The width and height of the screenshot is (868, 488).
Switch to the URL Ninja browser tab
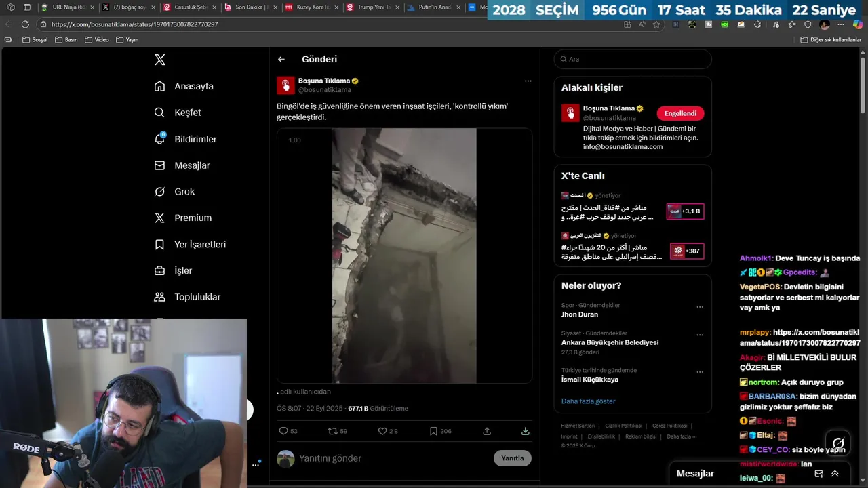[66, 7]
